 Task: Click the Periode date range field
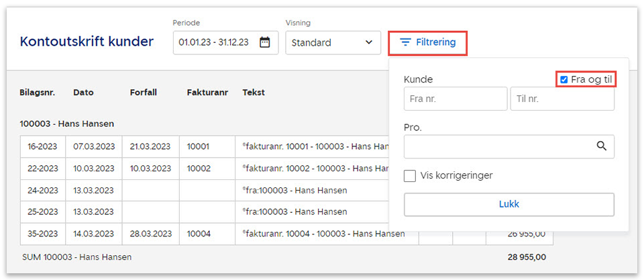215,42
